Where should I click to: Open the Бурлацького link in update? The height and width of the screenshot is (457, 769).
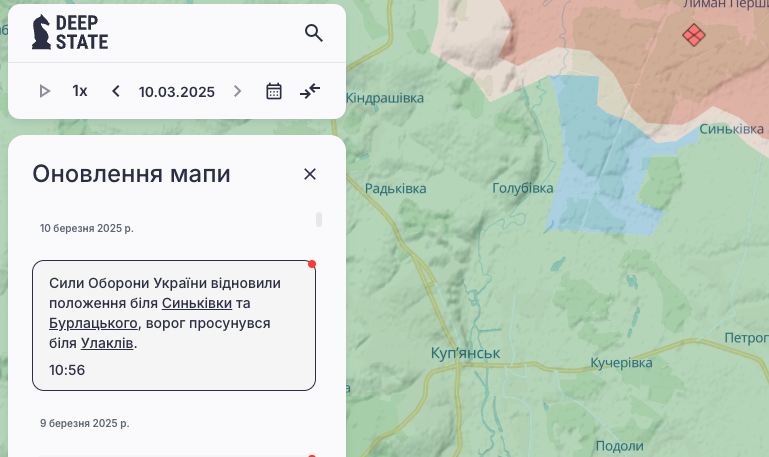pyautogui.click(x=93, y=323)
